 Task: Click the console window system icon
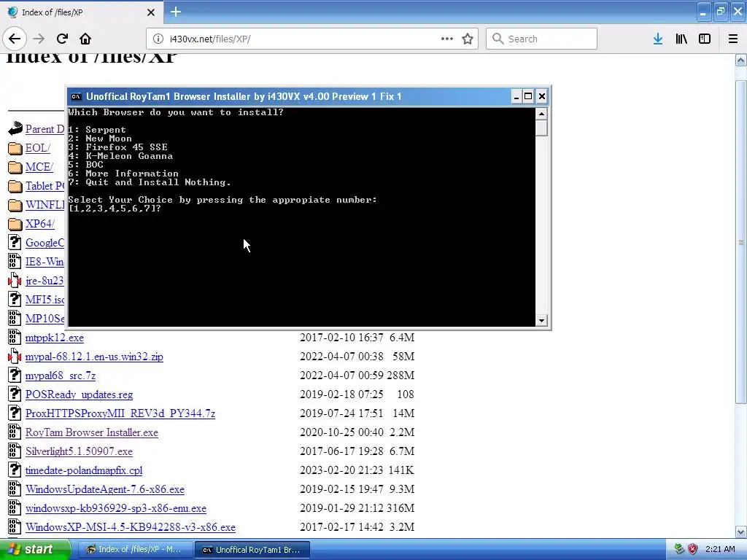pos(76,97)
